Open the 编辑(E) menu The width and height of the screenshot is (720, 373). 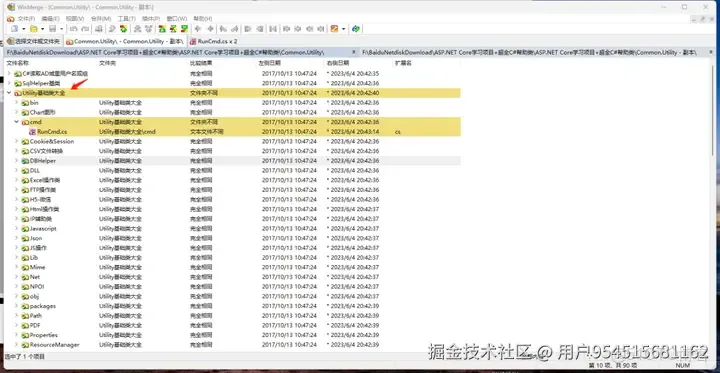[50, 19]
